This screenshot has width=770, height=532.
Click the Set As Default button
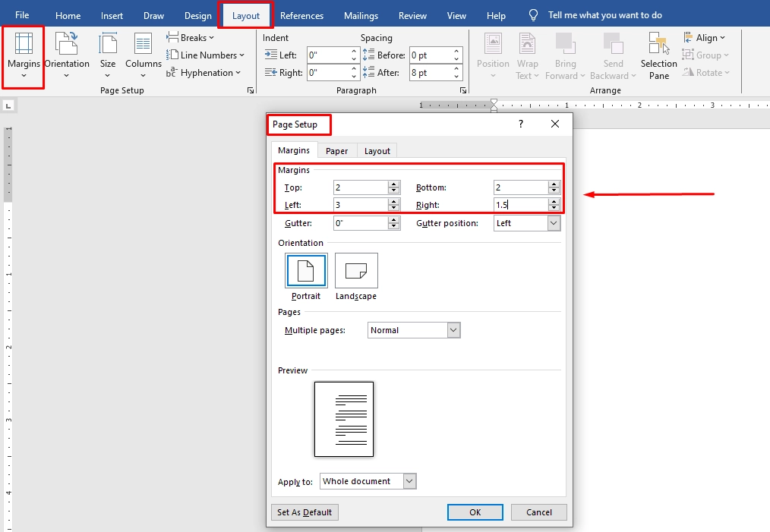point(304,512)
